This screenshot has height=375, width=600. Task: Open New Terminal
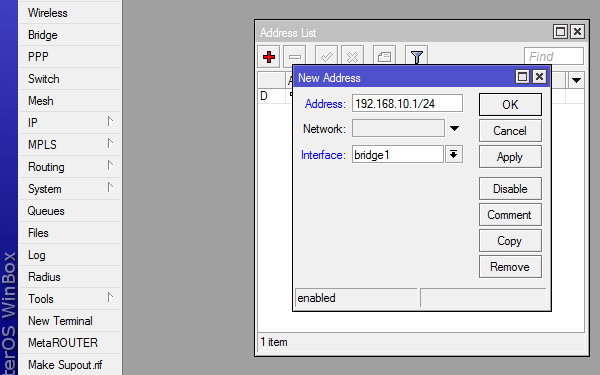[70, 321]
